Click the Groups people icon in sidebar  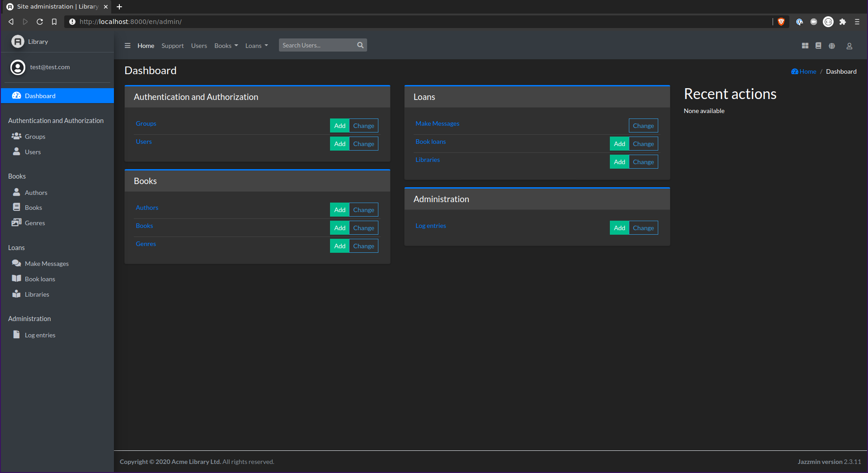[17, 136]
